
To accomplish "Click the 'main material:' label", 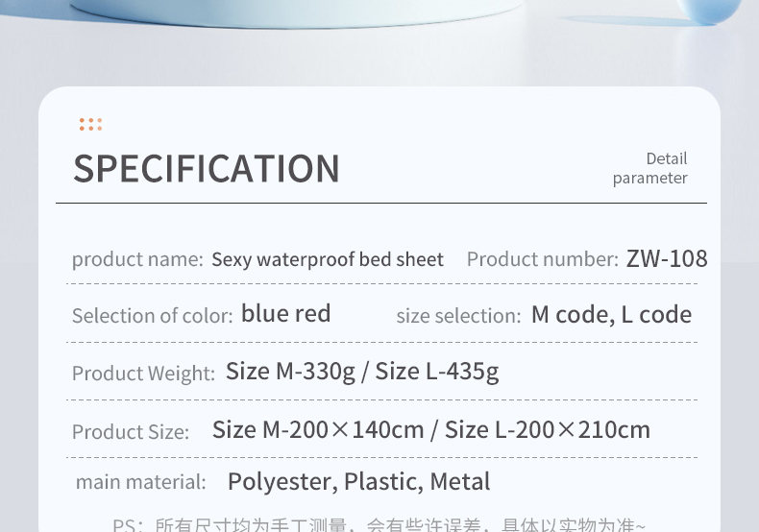I will tap(141, 482).
